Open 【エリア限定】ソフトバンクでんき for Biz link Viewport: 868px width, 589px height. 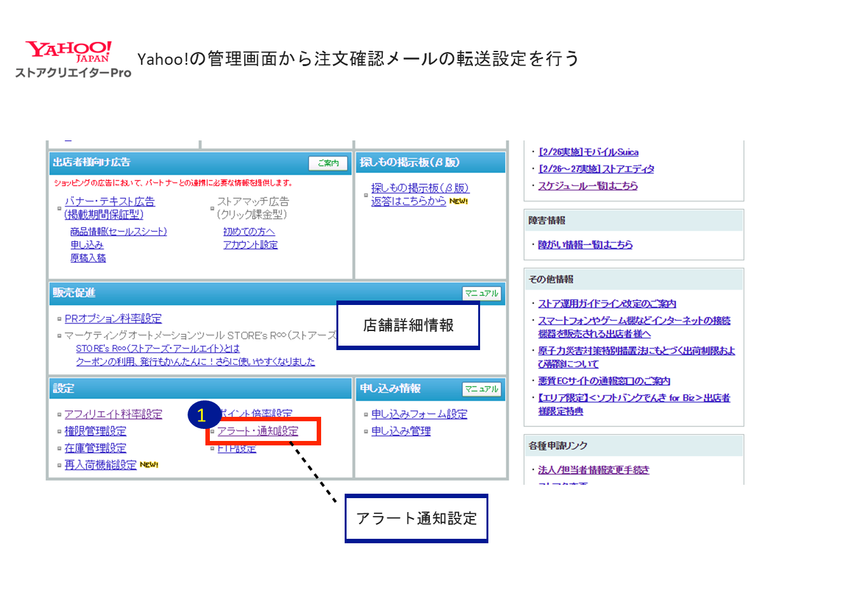tap(634, 404)
